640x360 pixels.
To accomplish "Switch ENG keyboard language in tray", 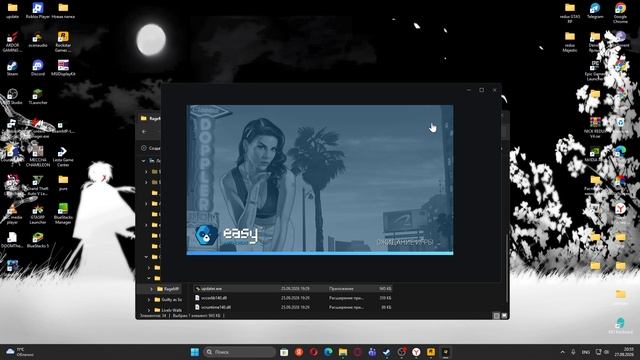I will [x=586, y=352].
